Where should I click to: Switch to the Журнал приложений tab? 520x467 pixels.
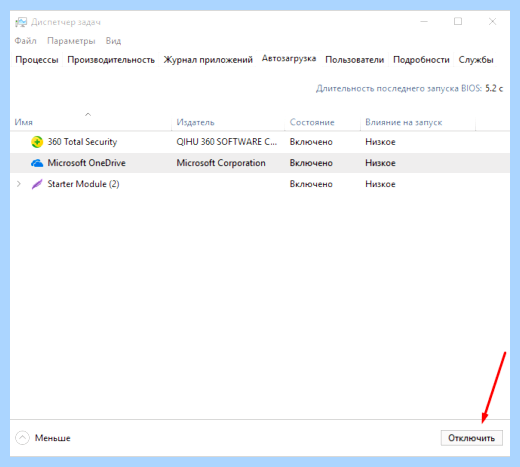coord(208,60)
